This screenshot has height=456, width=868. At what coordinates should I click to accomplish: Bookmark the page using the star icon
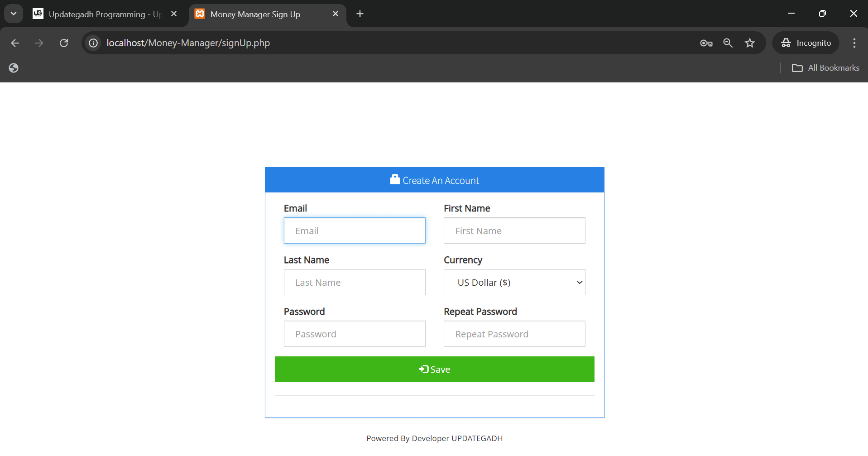(750, 43)
